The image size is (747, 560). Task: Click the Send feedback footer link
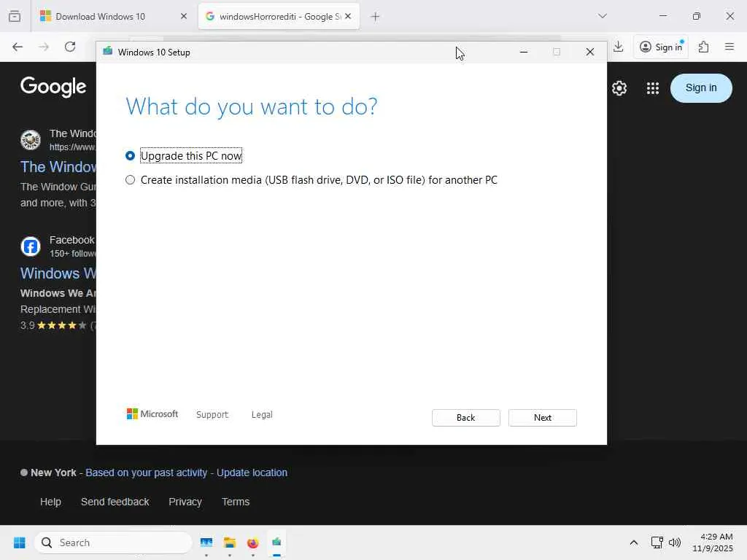115,502
